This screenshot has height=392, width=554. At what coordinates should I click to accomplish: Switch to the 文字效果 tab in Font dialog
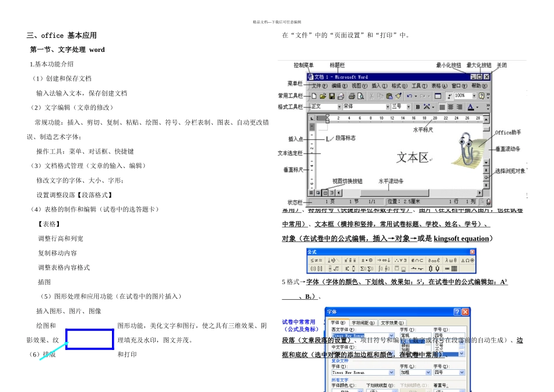coord(392,323)
